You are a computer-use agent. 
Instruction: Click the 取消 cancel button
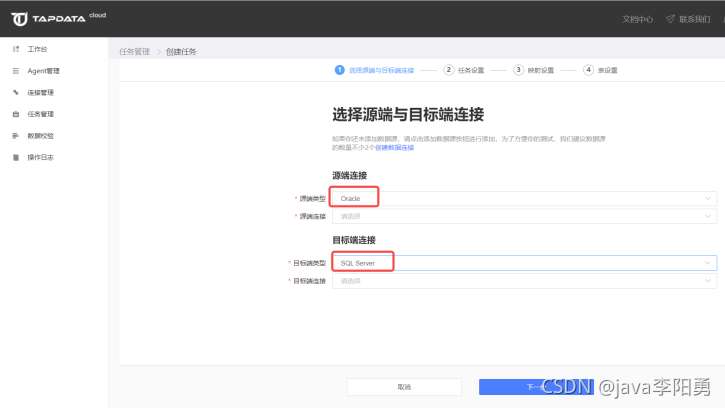tap(404, 387)
